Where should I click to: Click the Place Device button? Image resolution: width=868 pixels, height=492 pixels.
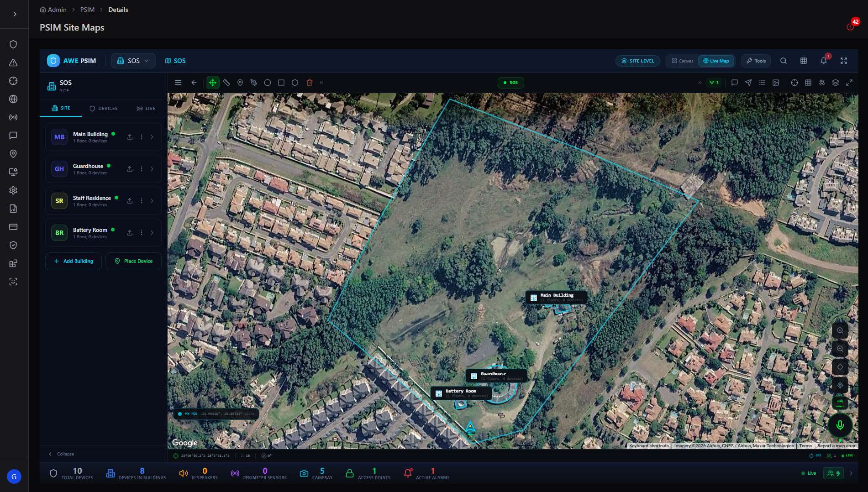click(133, 261)
